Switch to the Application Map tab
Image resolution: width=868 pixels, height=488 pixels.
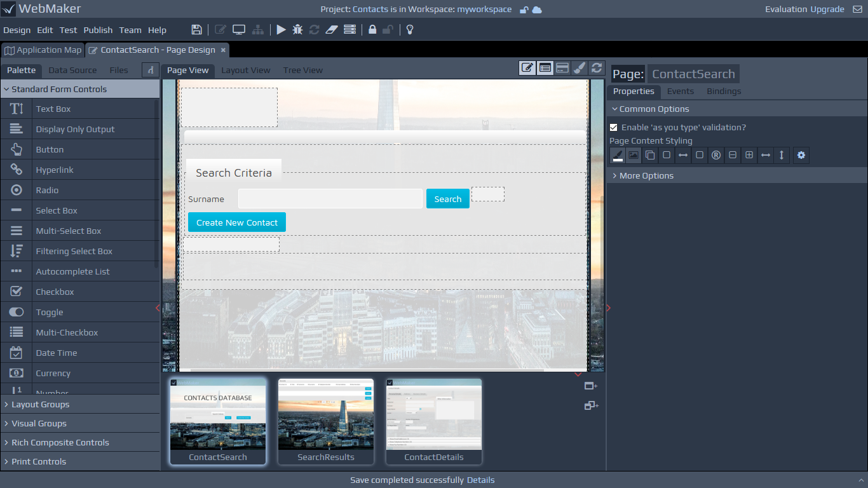[43, 50]
